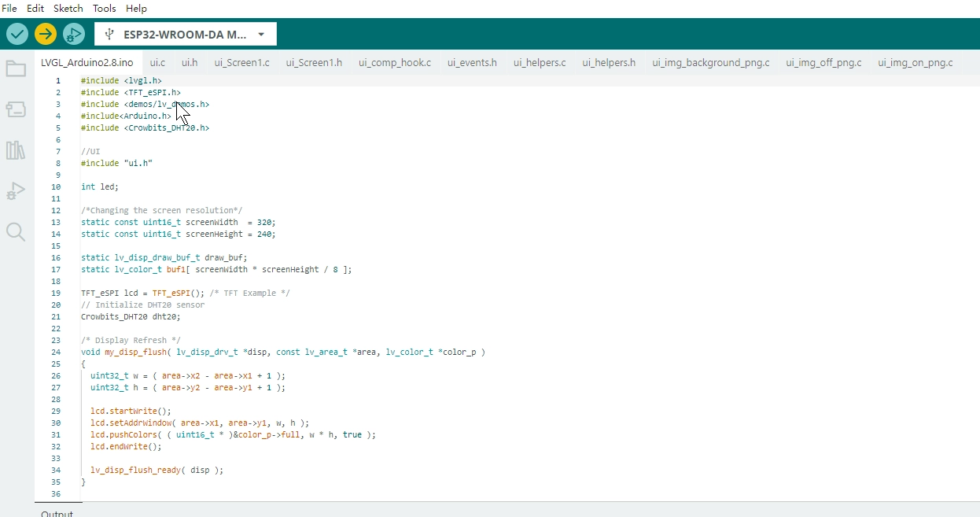Click the 'screenWidth = 320' code line
The height and width of the screenshot is (517, 980).
pyautogui.click(x=179, y=222)
